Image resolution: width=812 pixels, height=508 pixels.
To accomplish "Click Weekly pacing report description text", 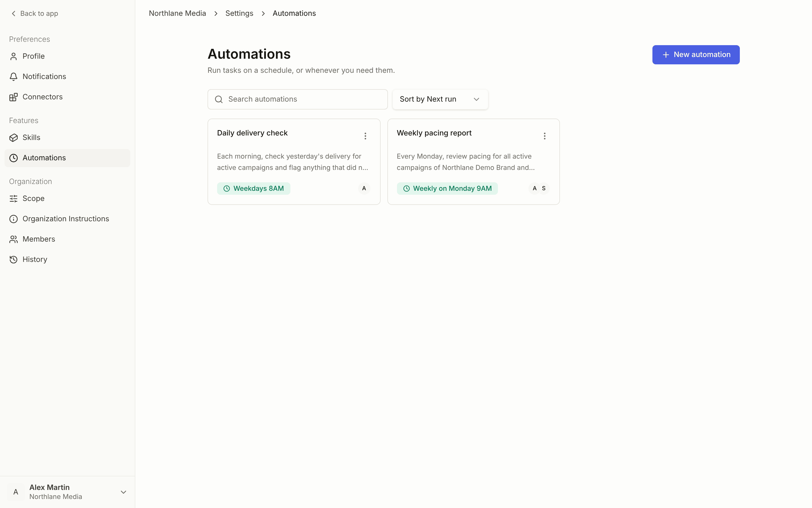I will [x=466, y=162].
